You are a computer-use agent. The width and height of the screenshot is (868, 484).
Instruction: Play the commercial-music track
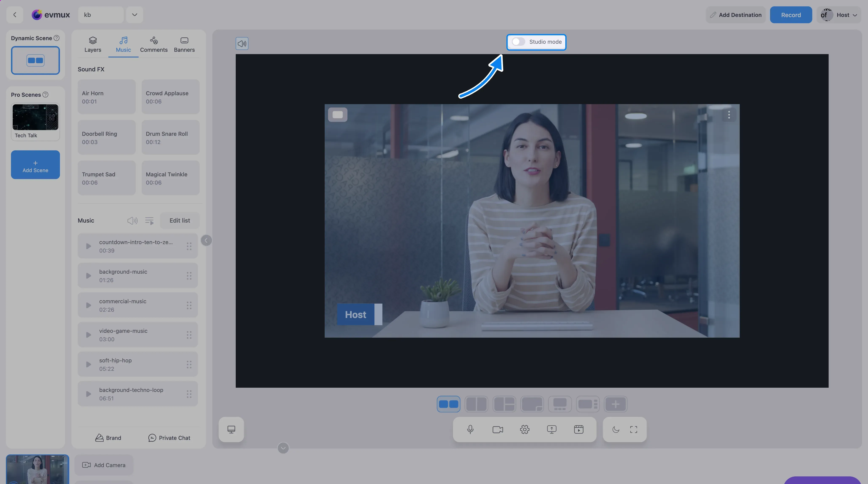(88, 305)
